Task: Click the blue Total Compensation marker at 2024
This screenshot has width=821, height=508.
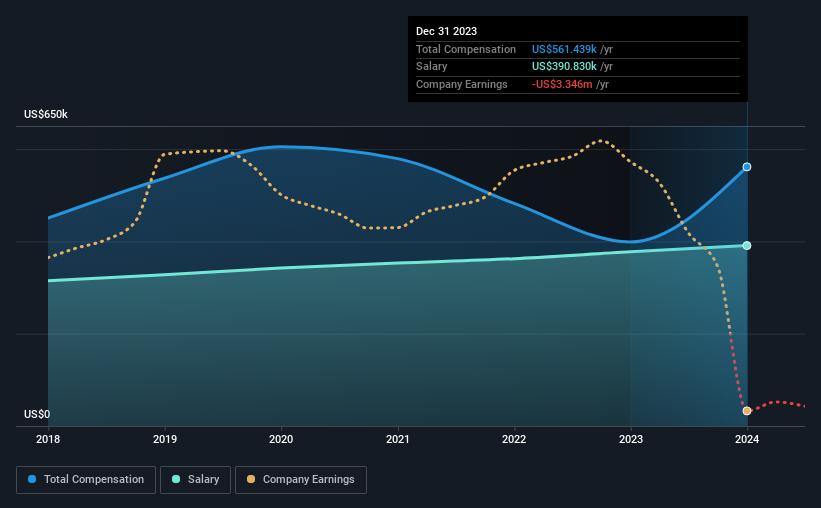Action: click(747, 167)
